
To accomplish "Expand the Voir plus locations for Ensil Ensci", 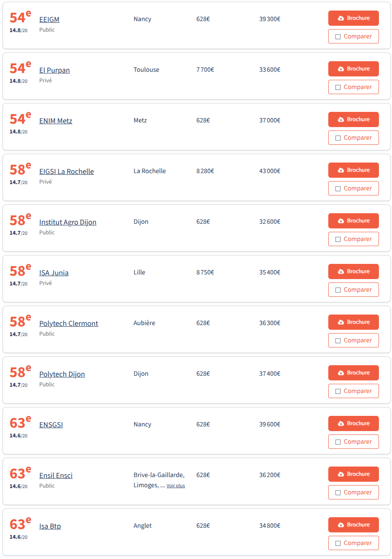I will 176,486.
